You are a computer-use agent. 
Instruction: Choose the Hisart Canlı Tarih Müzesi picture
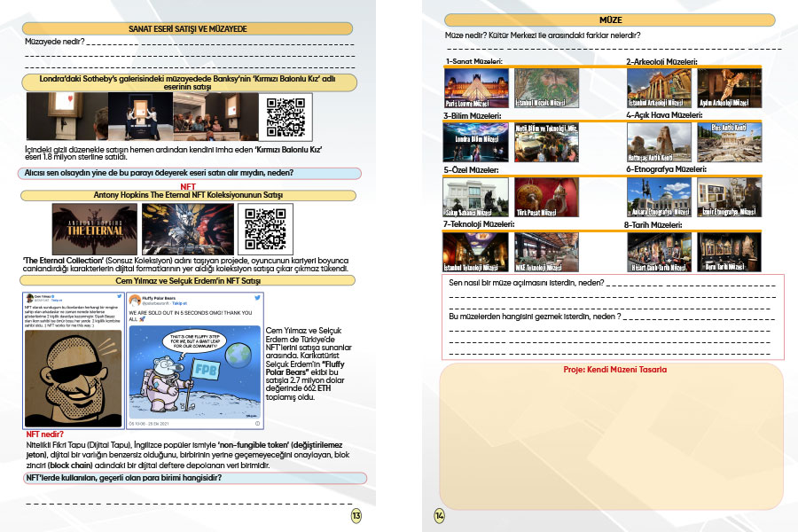(659, 252)
